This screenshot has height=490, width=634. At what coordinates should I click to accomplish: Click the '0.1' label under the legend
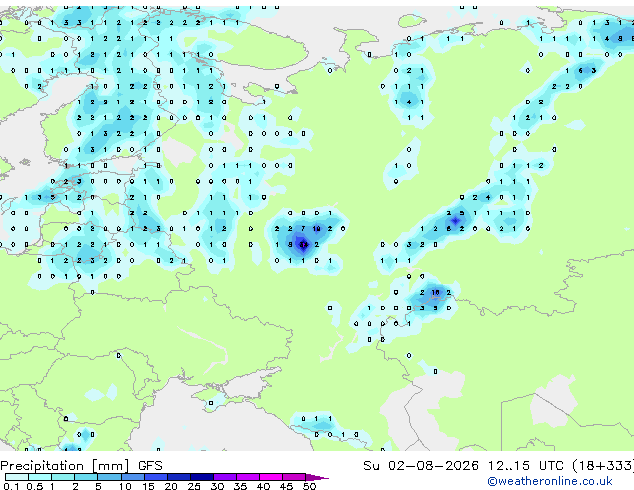(x=11, y=486)
